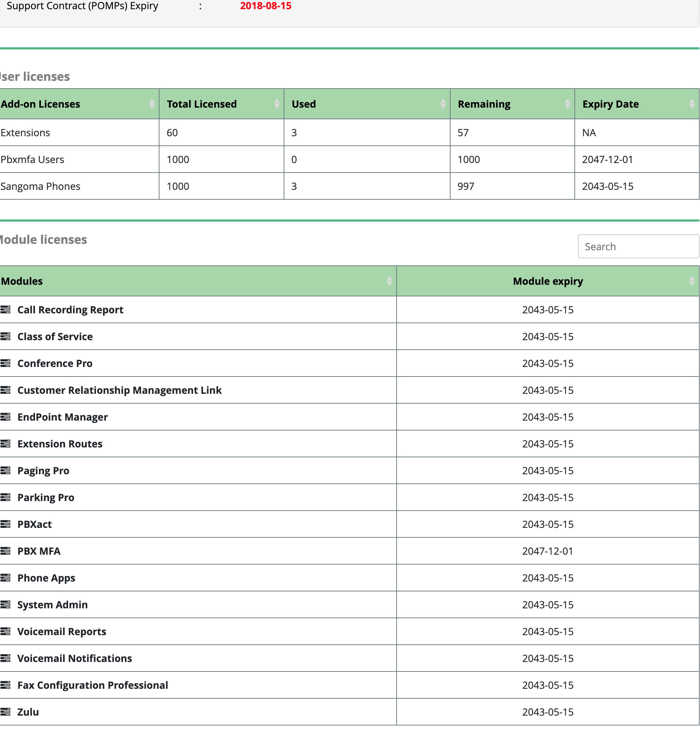Sort by Remaining column arrows
Image resolution: width=700 pixels, height=753 pixels.
pyautogui.click(x=567, y=104)
